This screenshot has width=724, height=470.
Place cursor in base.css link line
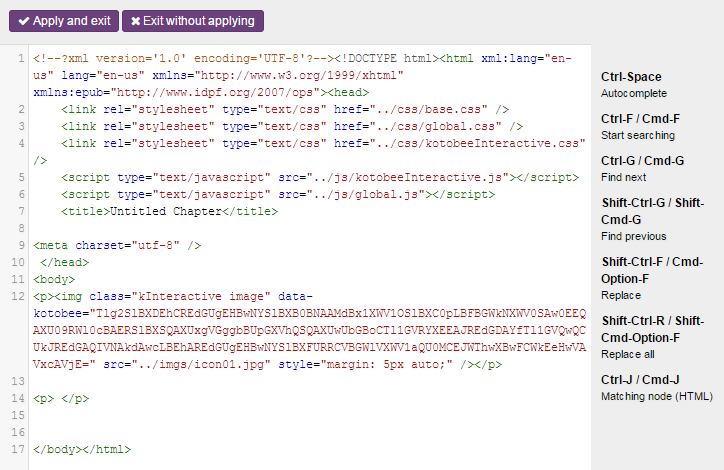(x=285, y=109)
